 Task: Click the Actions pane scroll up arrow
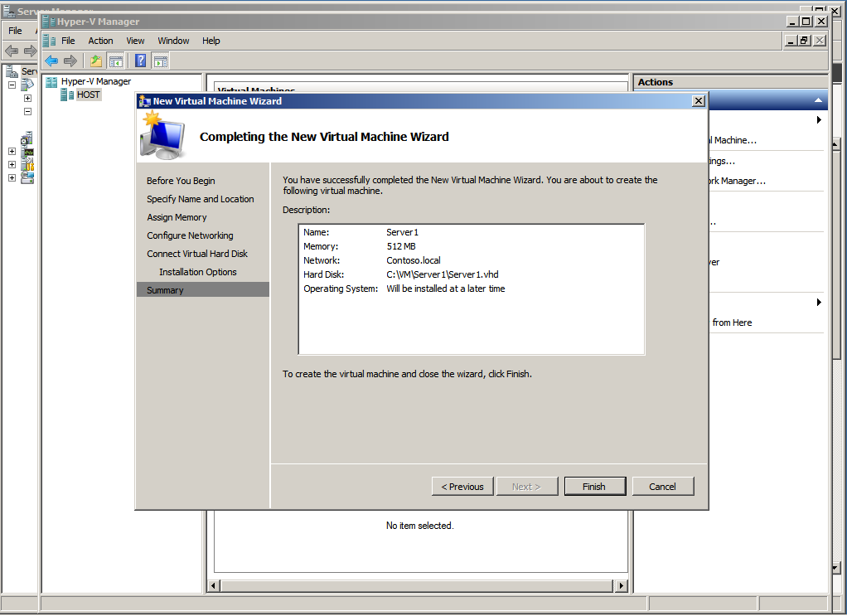coord(836,145)
